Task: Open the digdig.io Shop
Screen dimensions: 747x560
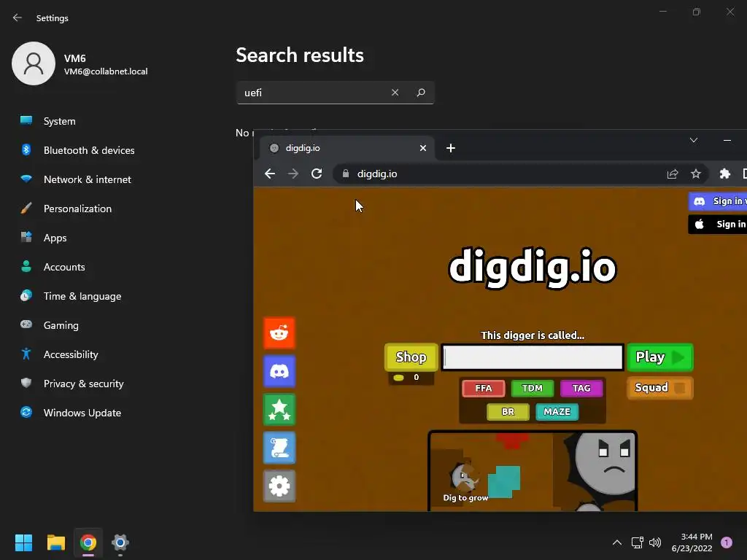Action: (411, 357)
